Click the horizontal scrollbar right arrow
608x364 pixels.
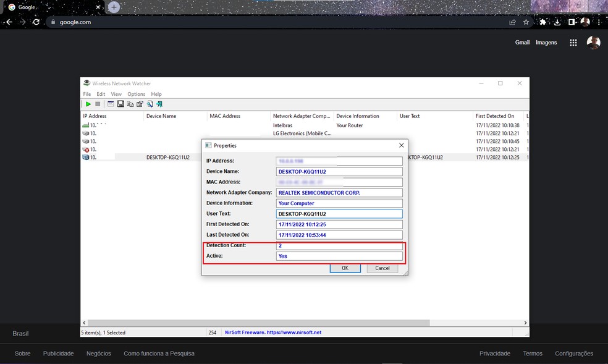pyautogui.click(x=526, y=323)
